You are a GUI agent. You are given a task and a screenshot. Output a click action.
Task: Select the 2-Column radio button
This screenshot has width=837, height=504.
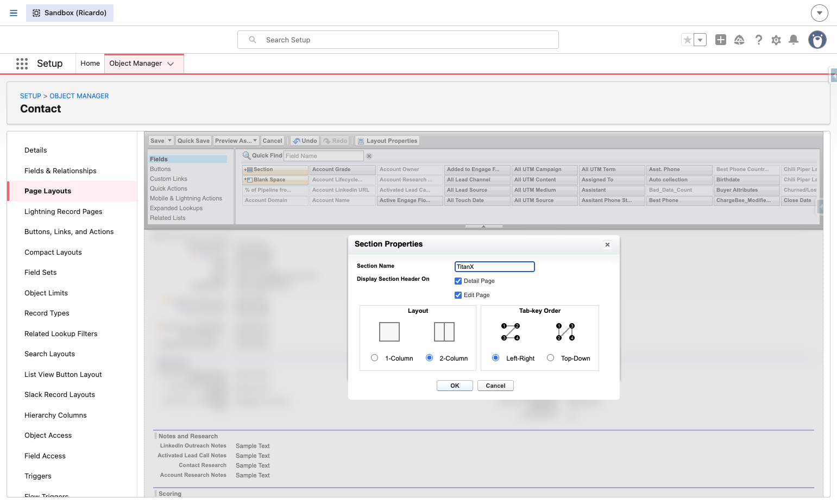[430, 358]
